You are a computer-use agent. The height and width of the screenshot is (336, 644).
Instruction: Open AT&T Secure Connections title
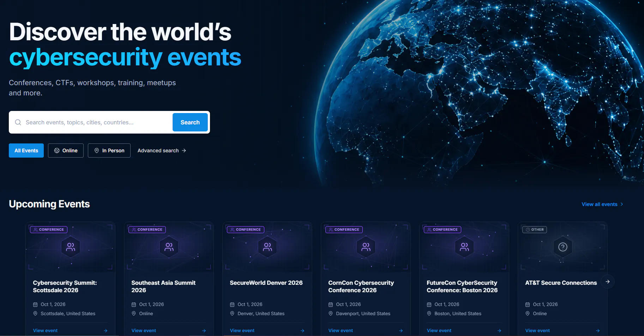pos(561,283)
